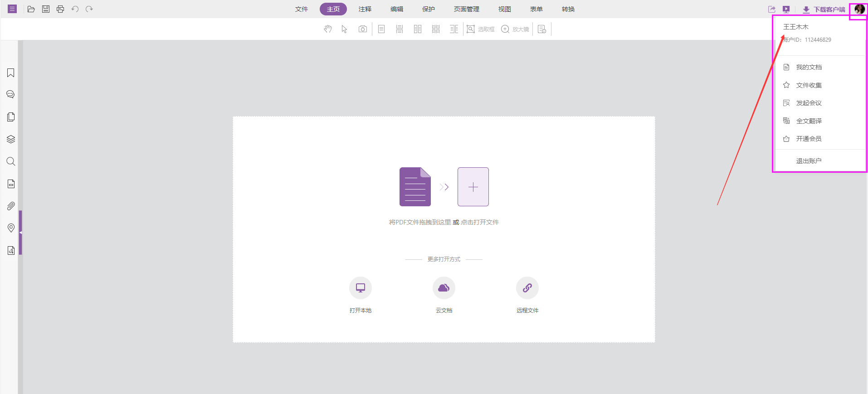Viewport: 868px width, 394px height.
Task: Click the print icon
Action: [x=60, y=9]
